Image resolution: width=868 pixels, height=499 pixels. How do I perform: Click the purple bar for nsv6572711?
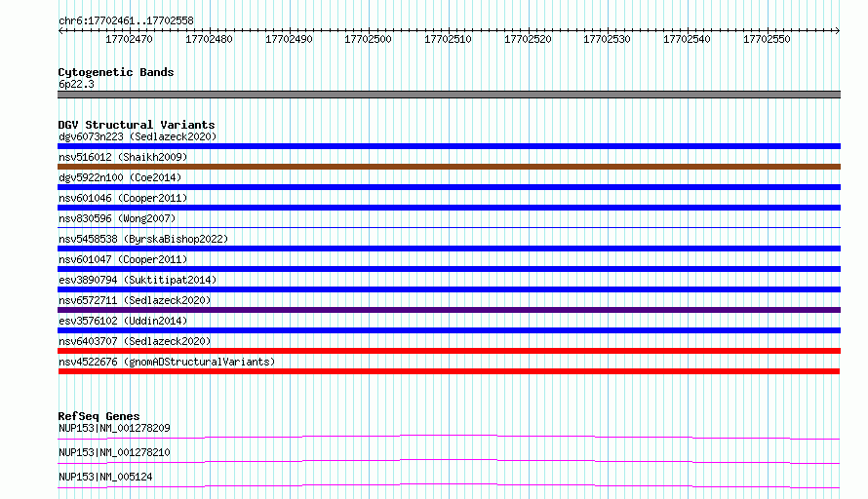[x=449, y=310]
